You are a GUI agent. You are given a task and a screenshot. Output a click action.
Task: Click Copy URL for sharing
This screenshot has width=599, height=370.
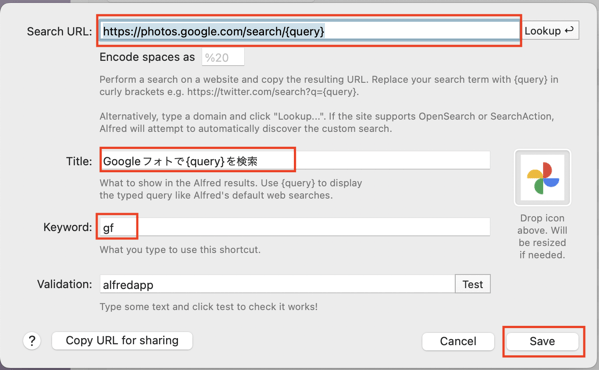(x=122, y=340)
